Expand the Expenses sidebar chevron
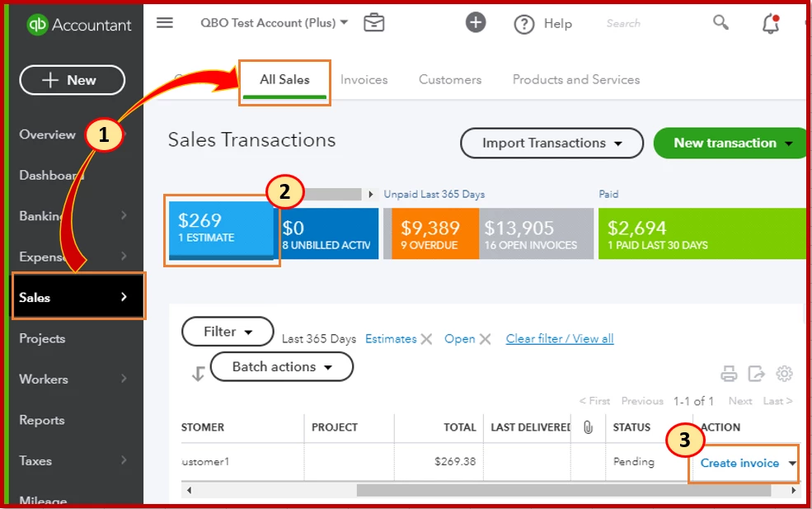The image size is (812, 509). 124,256
